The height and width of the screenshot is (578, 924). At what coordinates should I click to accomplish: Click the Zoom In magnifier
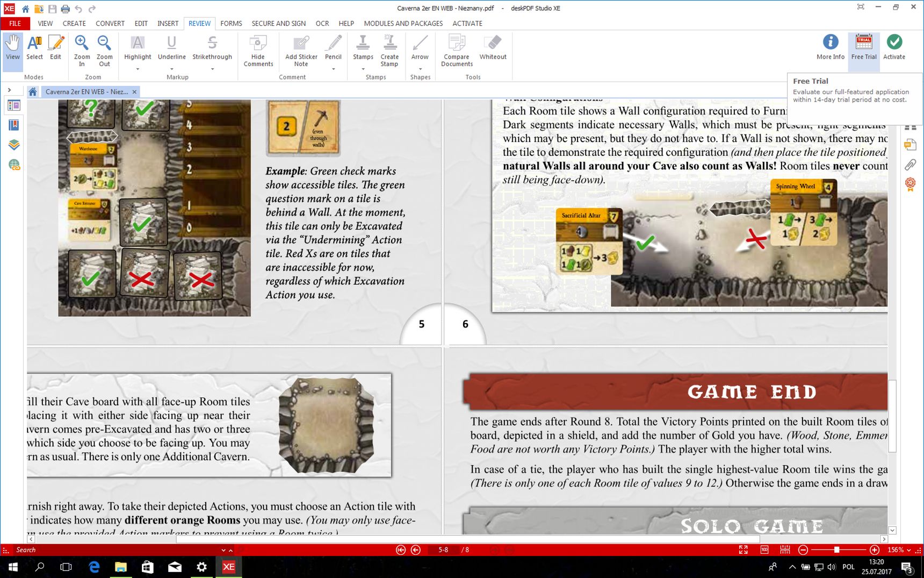(x=82, y=51)
